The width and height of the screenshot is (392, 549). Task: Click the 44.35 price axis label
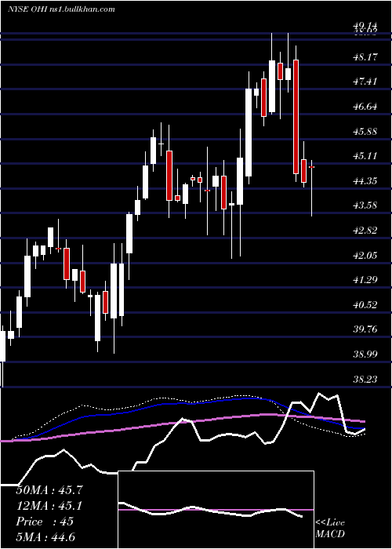365,180
